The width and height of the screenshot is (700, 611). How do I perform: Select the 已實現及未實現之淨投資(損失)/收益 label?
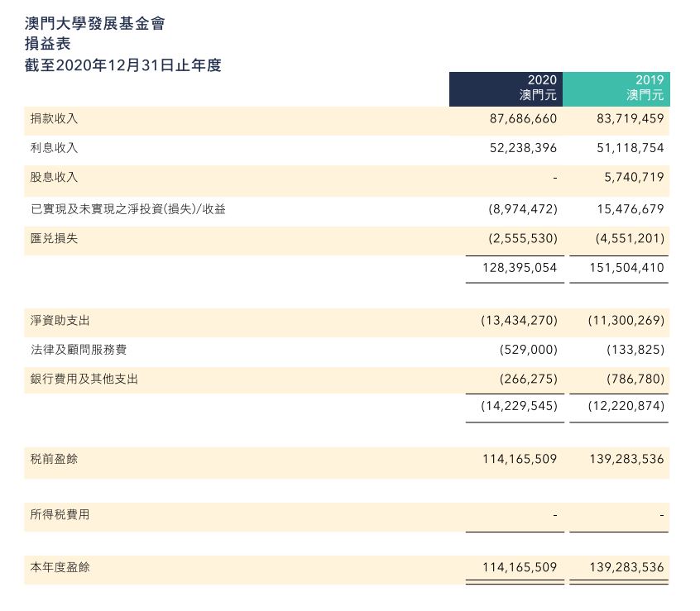[x=128, y=208]
